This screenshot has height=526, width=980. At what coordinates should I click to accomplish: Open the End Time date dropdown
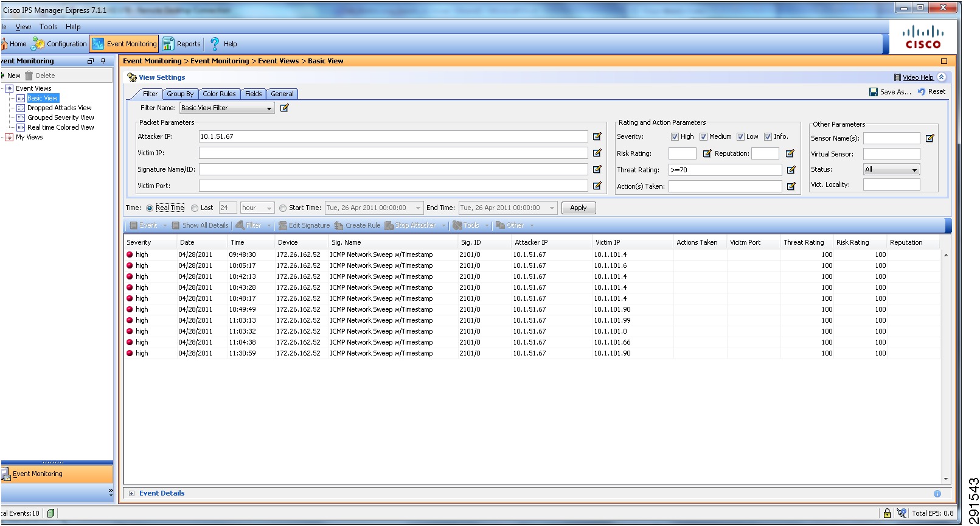pyautogui.click(x=552, y=208)
